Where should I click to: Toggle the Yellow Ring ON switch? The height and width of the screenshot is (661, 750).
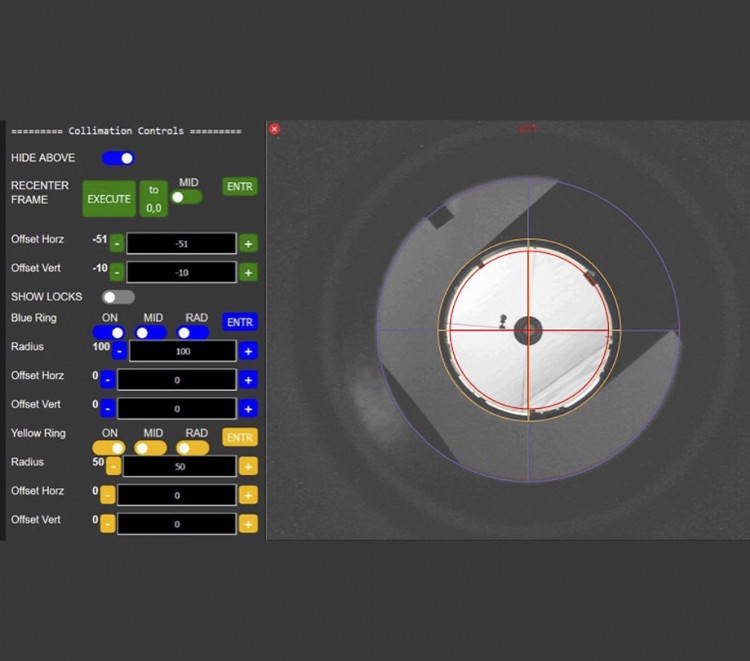tap(109, 448)
